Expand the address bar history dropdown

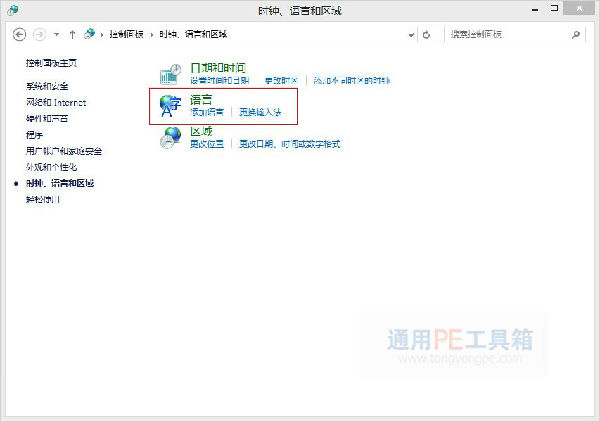[410, 34]
